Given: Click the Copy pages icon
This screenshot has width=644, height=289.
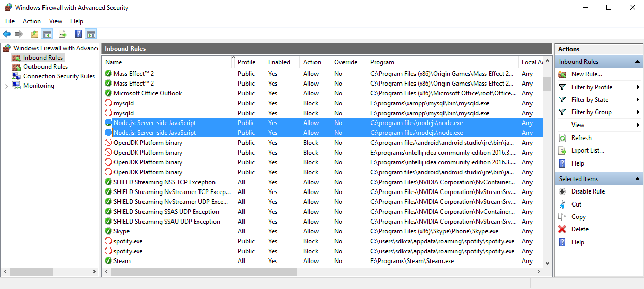Looking at the screenshot, I should (562, 217).
